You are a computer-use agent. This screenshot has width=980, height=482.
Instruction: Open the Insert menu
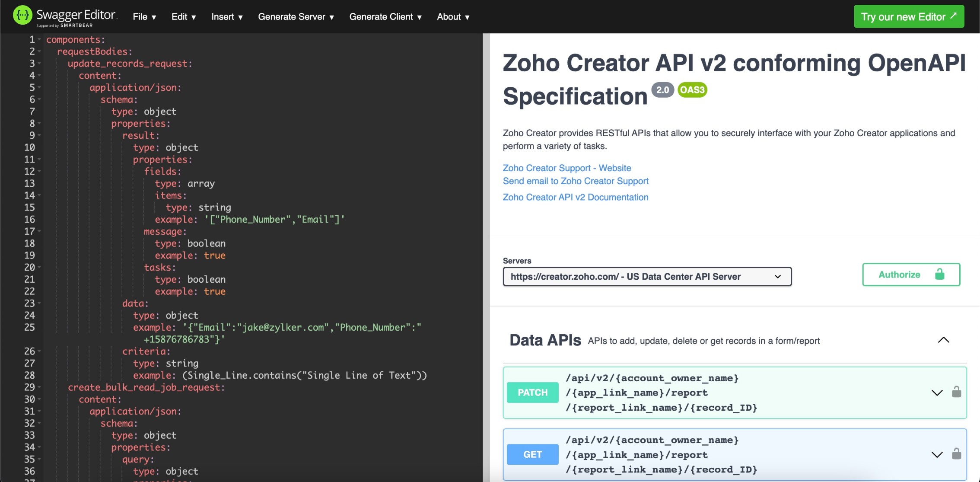pyautogui.click(x=227, y=17)
